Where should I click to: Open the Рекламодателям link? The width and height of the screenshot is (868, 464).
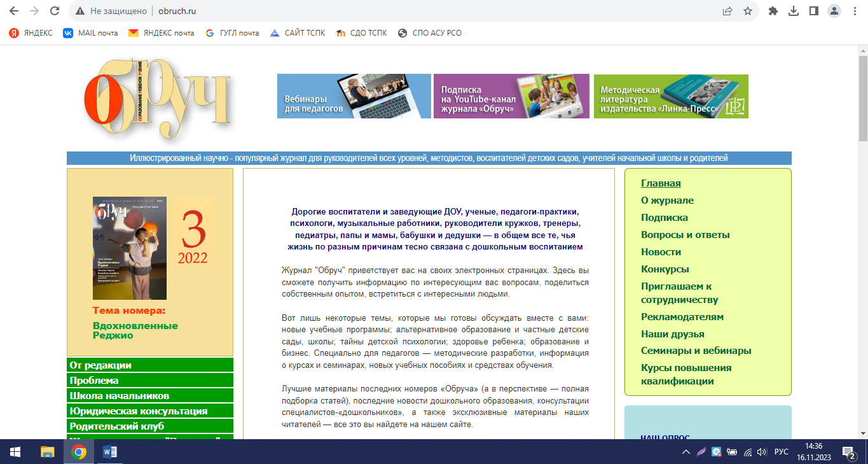[x=682, y=317]
